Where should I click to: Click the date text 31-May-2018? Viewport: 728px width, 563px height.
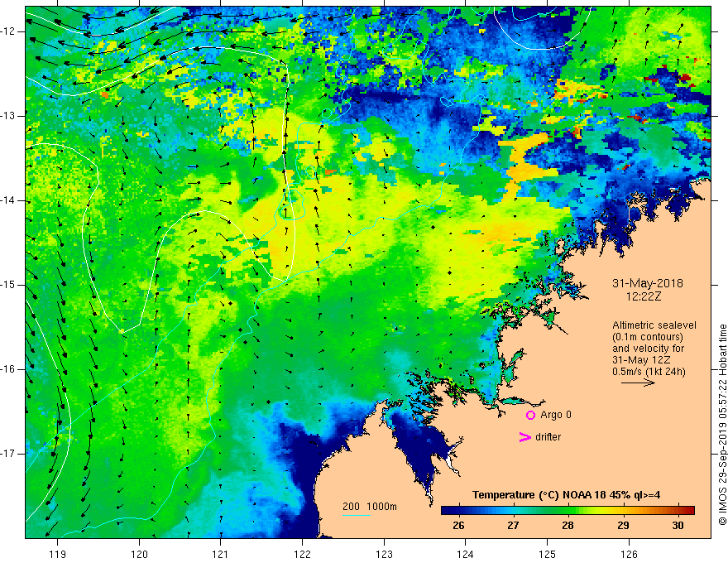(648, 283)
